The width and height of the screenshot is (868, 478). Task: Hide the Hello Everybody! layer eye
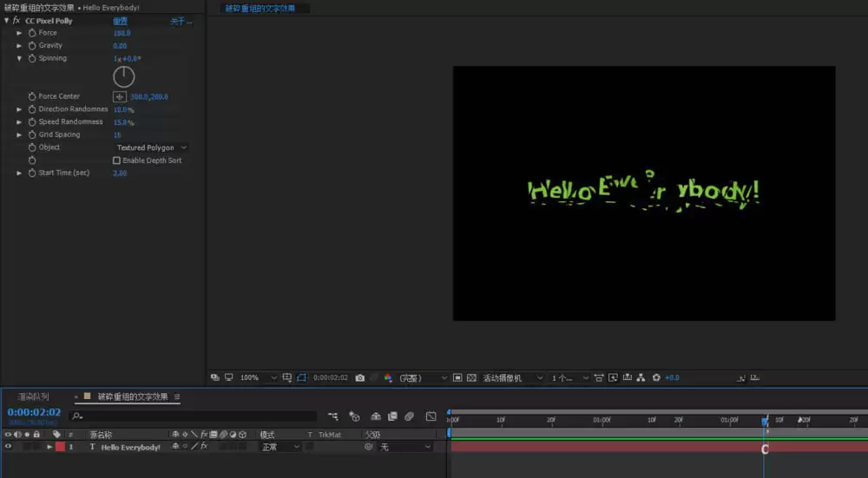pos(8,447)
